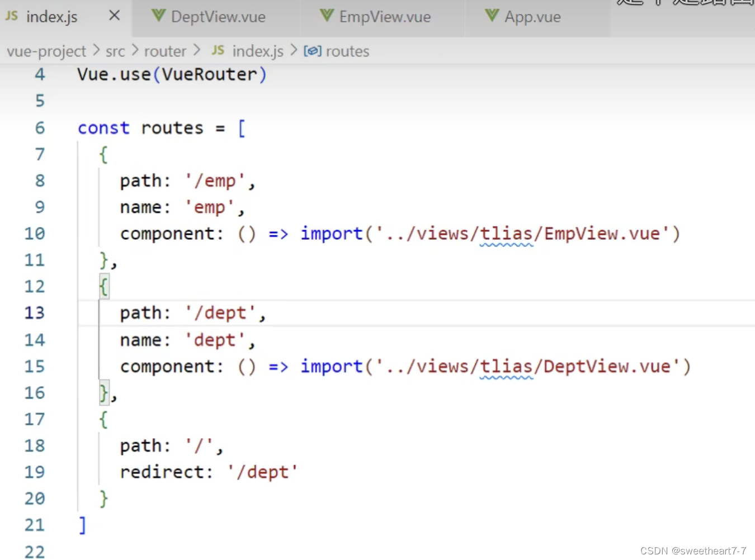Click 'DeptView.vue' in the import path

tap(607, 367)
